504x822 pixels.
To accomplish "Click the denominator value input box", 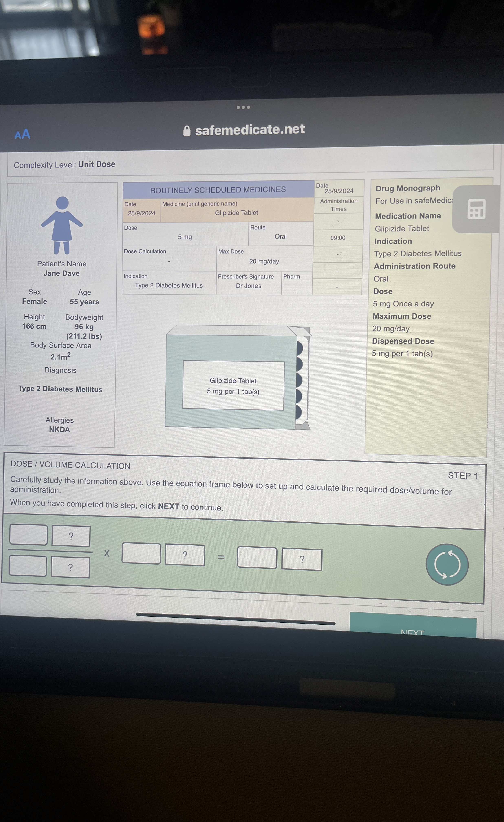I will point(28,566).
